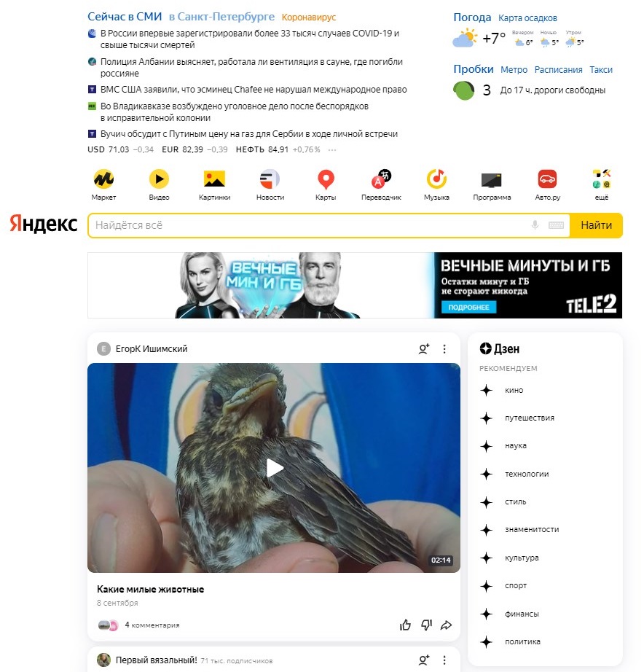Screen dimensions: 644x672
Task: Play the bird video
Action: coord(274,468)
